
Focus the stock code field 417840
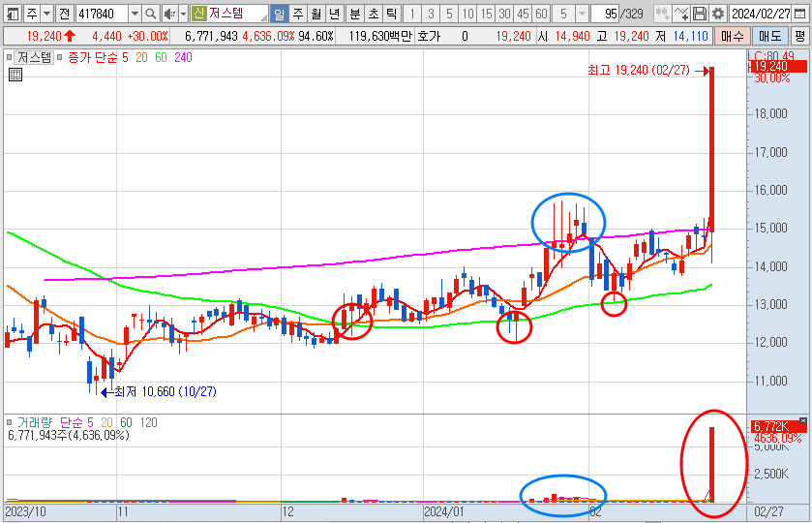(102, 14)
